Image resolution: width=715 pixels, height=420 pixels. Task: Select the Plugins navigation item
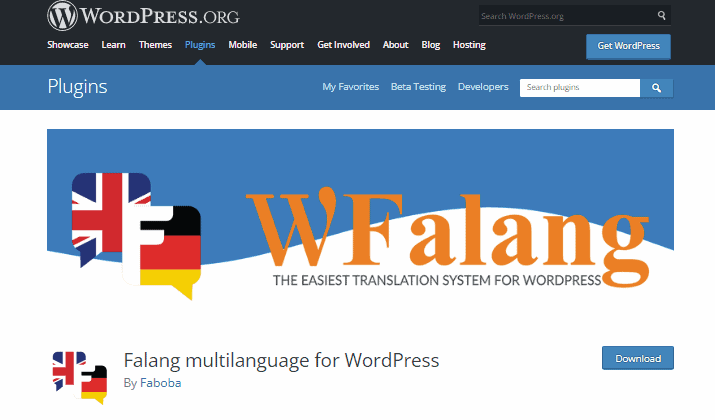[200, 45]
